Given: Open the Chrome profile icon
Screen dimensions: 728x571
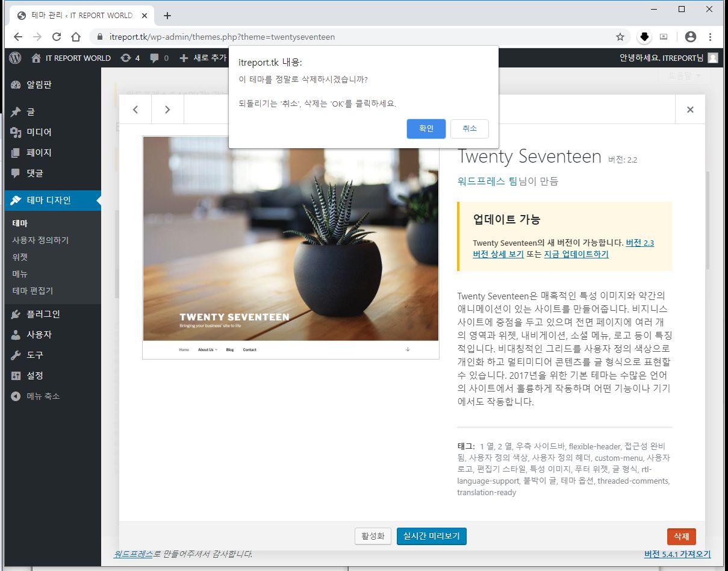Looking at the screenshot, I should (x=691, y=37).
